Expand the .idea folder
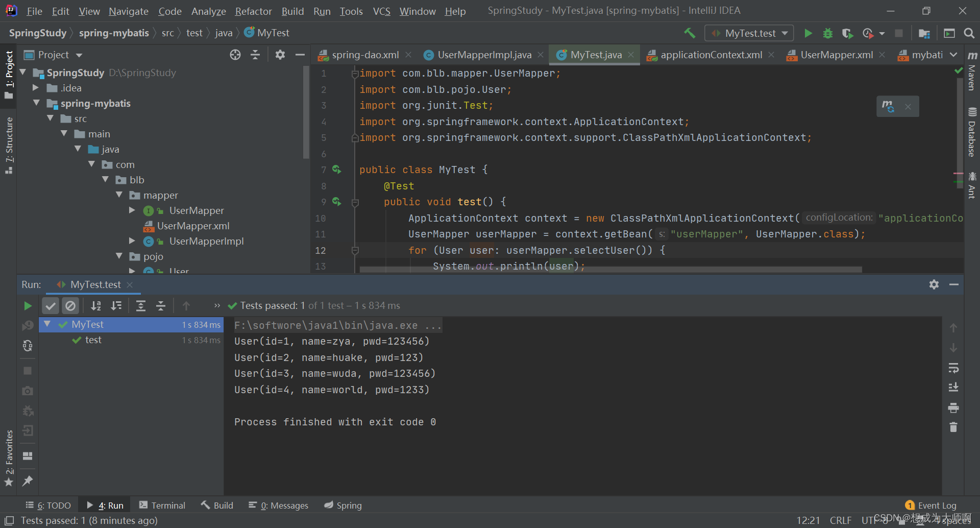Viewport: 980px width, 528px height. click(35, 88)
